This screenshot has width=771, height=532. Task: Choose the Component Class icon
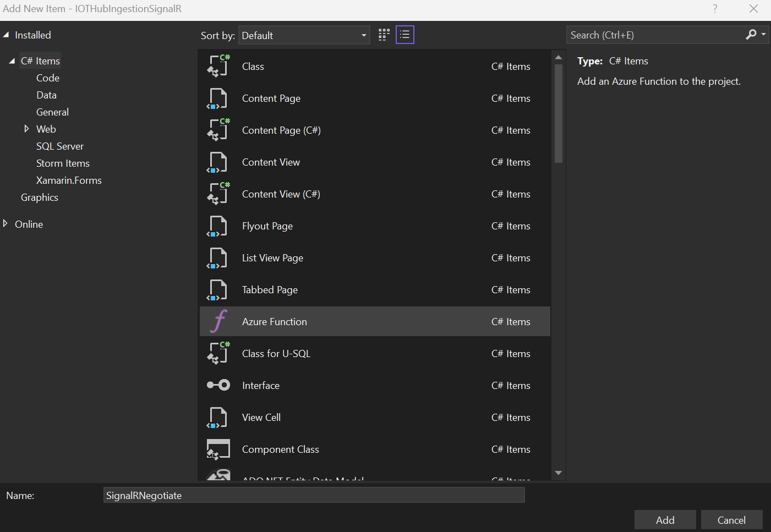click(218, 449)
